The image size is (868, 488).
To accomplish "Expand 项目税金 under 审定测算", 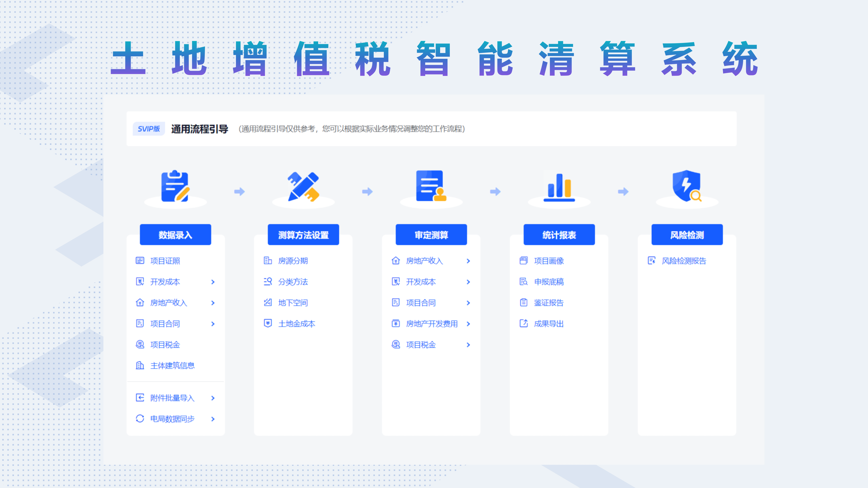I will pyautogui.click(x=468, y=345).
